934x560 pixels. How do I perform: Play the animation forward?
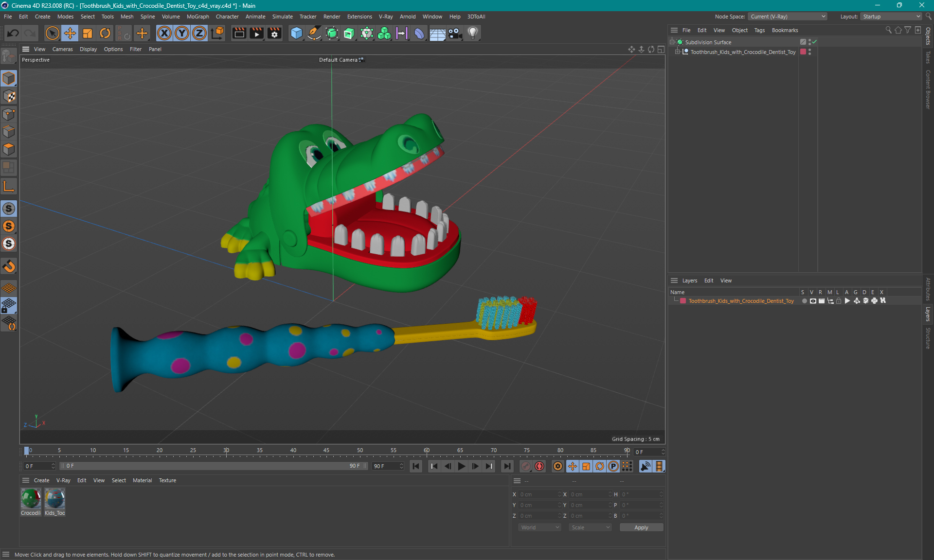(x=462, y=466)
